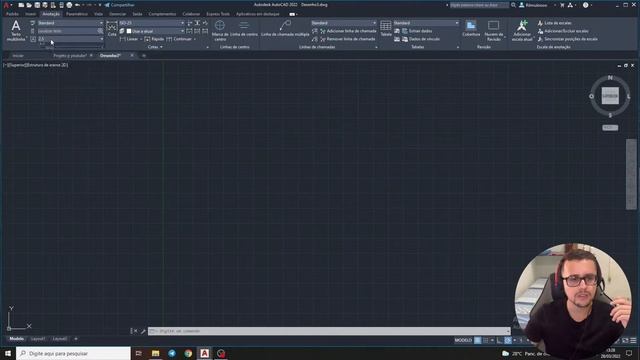The image size is (640, 360).
Task: Click the open file quick access icon
Action: [x=29, y=5]
